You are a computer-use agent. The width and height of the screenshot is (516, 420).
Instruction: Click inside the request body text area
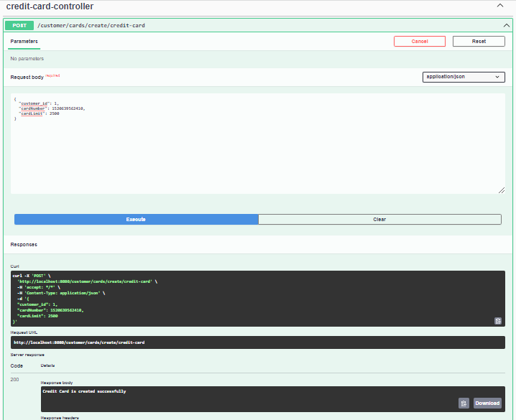point(258,144)
